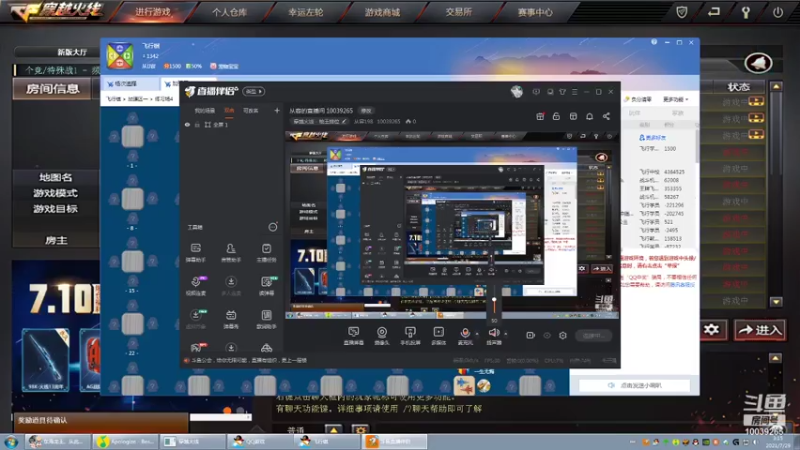Open the streaming assistant hamburger menu
Viewport: 800px width, 450px height.
[574, 92]
